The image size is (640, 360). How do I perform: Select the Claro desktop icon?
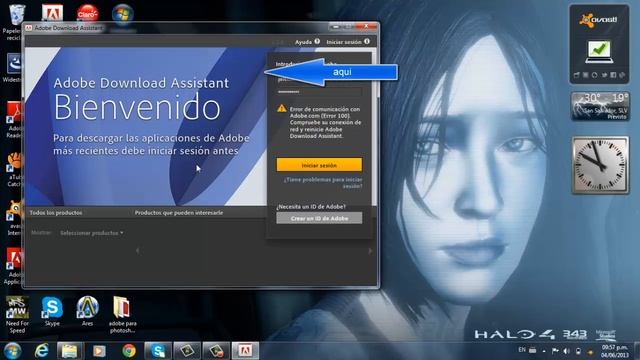click(87, 13)
